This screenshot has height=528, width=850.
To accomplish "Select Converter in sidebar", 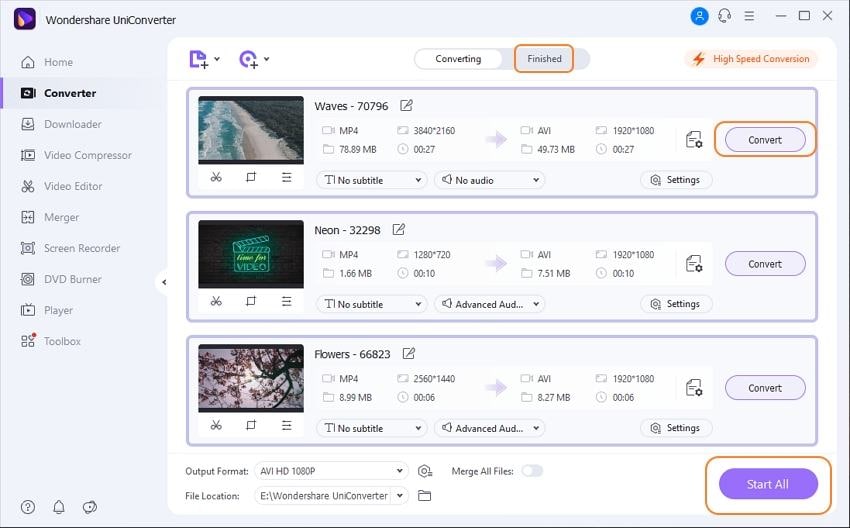I will pyautogui.click(x=59, y=93).
